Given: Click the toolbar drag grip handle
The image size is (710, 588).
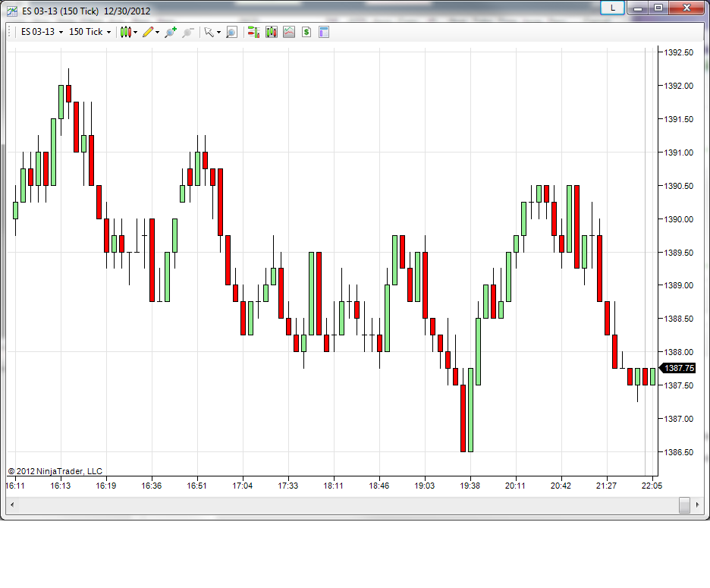Looking at the screenshot, I should [10, 32].
